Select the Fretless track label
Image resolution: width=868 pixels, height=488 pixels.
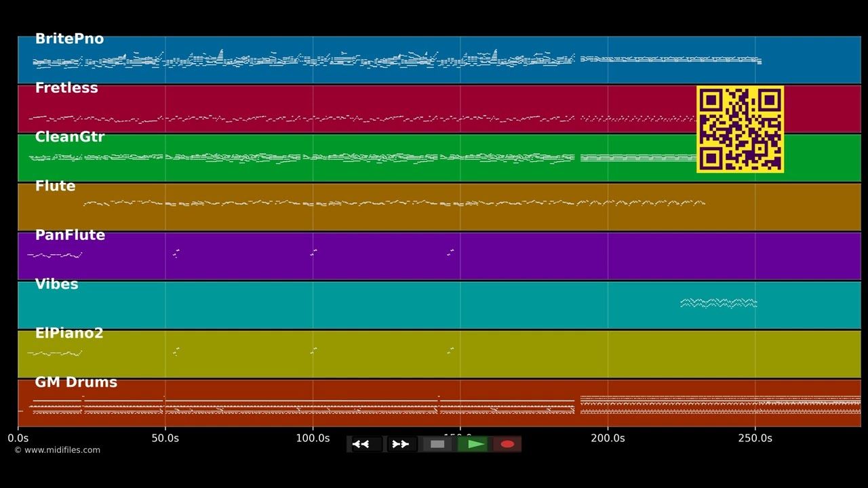[x=66, y=88]
